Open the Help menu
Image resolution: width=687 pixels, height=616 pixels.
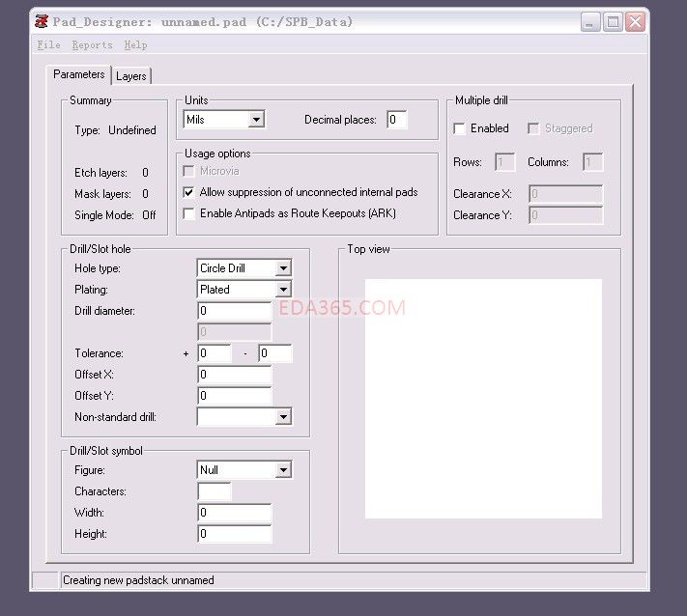pyautogui.click(x=135, y=44)
